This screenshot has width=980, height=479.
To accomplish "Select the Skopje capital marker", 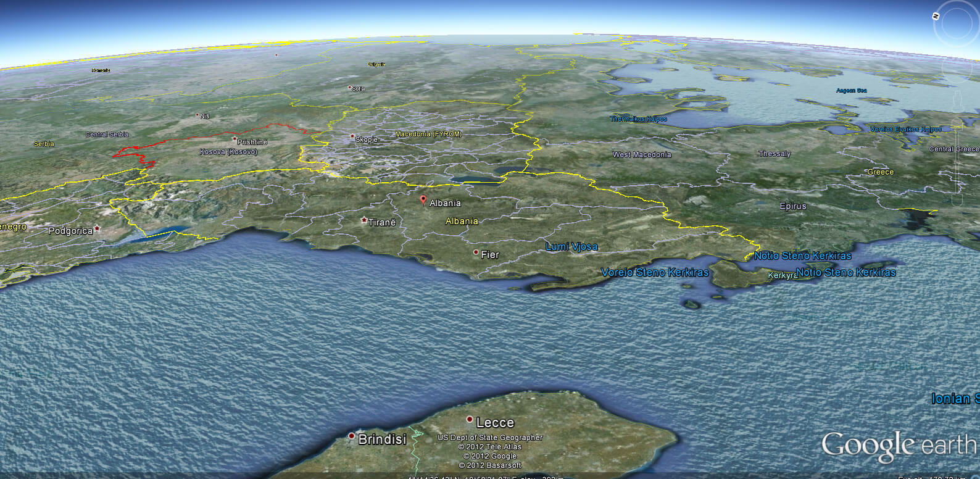I will tap(352, 136).
